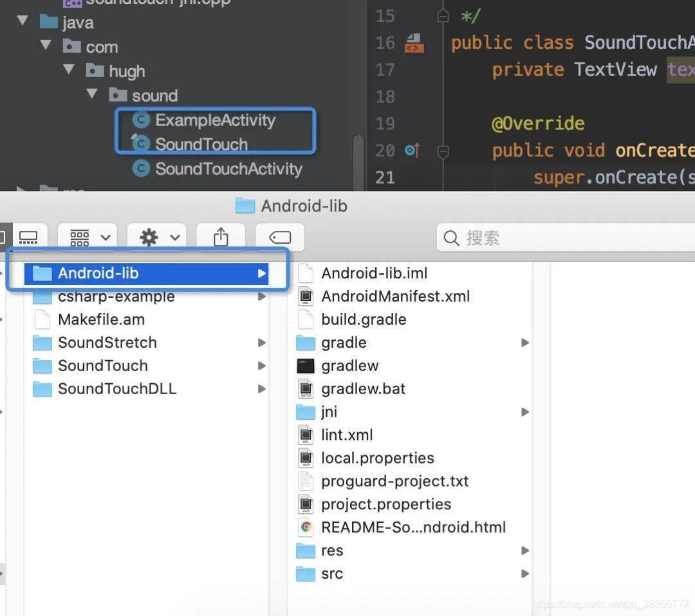Click the README html Chrome file icon
The width and height of the screenshot is (695, 616).
pos(306,528)
